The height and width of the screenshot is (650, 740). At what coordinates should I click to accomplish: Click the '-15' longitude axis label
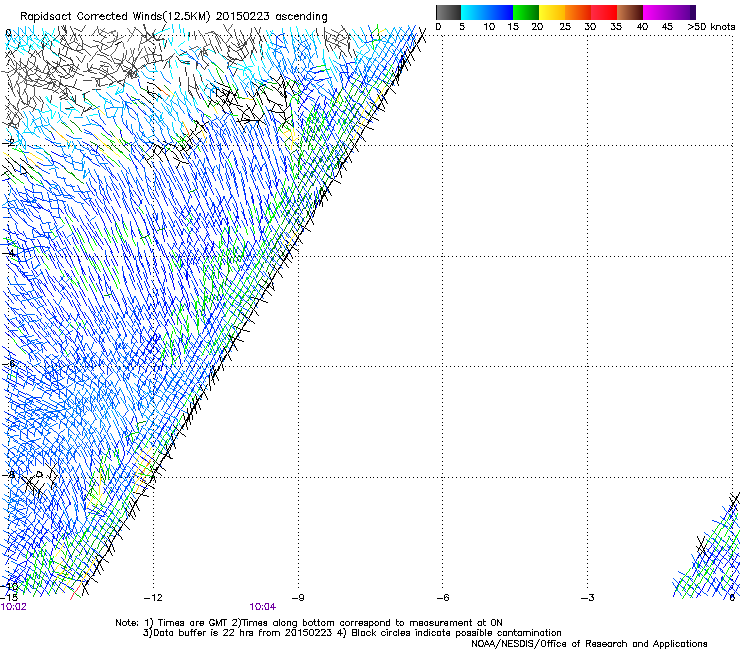click(9, 598)
